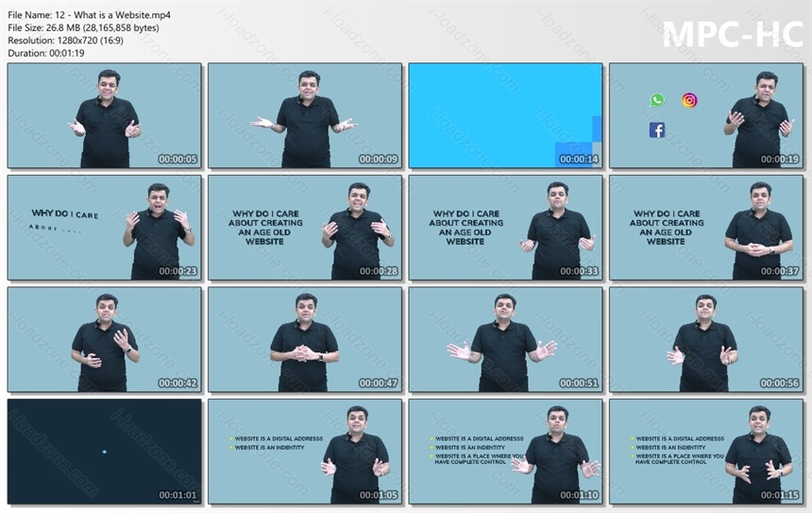Viewport: 812px width, 513px height.
Task: Open the thumbnail stamped 00:00:47
Action: tap(305, 339)
